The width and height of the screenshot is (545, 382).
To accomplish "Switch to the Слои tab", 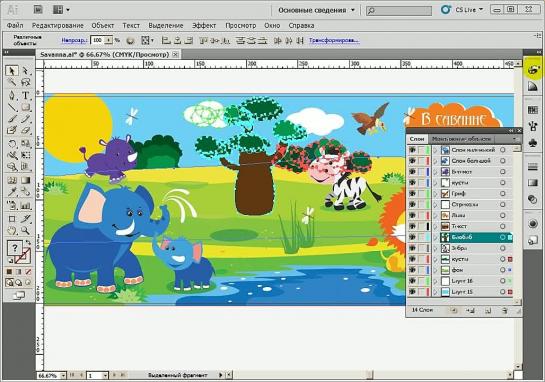I will pos(417,139).
